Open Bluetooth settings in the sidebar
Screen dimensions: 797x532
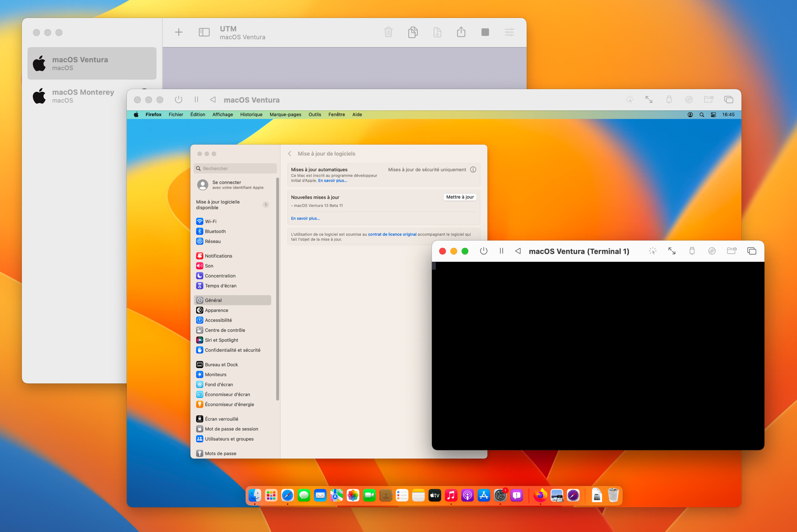[215, 231]
